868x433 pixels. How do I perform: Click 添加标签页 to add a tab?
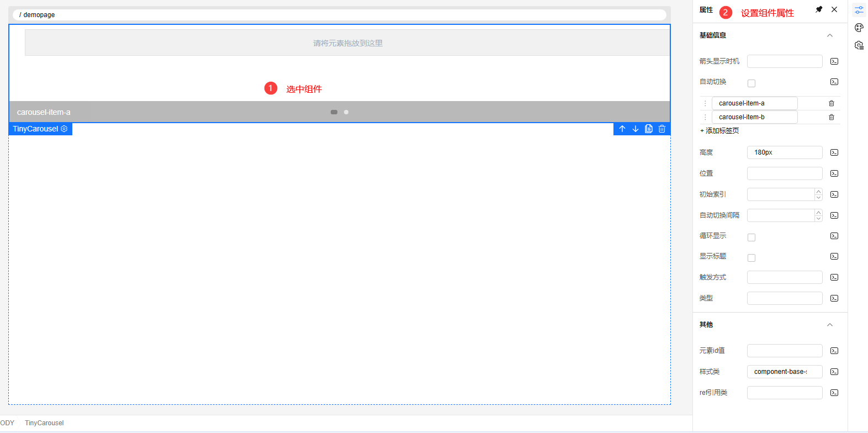pyautogui.click(x=720, y=131)
